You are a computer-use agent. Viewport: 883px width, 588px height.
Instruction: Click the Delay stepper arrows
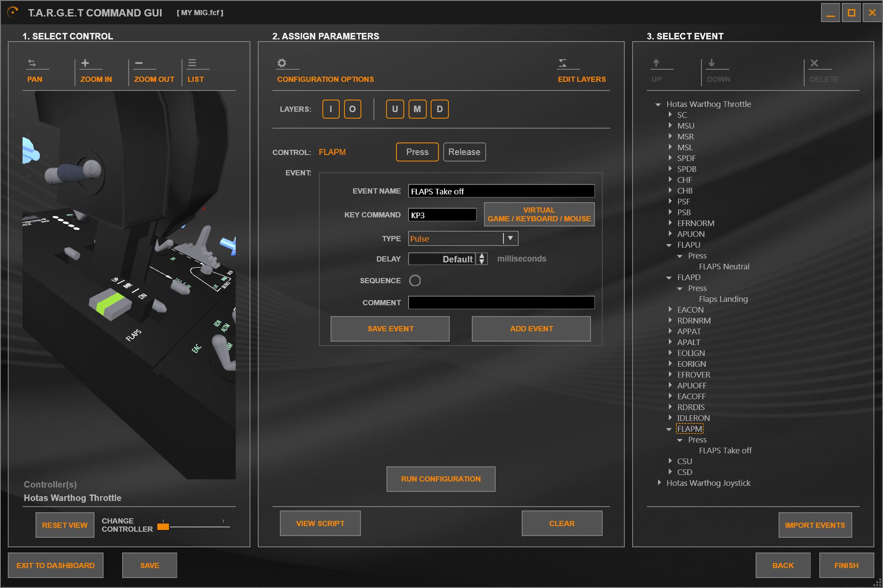pos(482,259)
